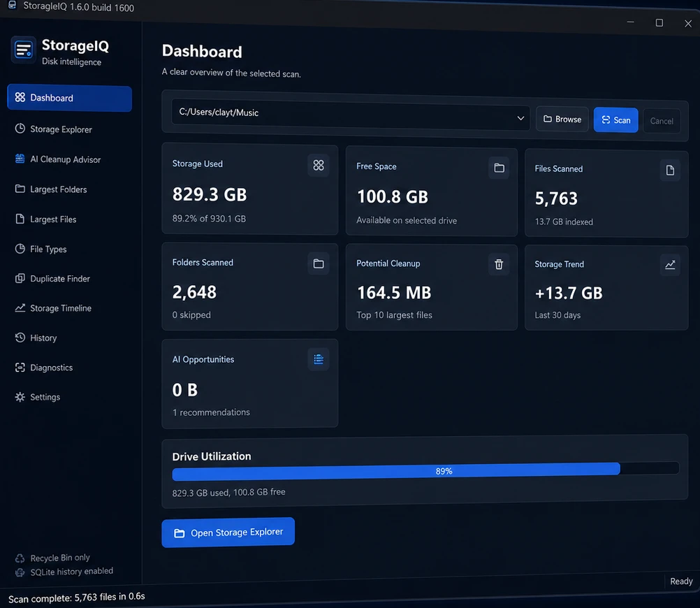Click the Largest Files document icon
The image size is (700, 608).
(20, 219)
